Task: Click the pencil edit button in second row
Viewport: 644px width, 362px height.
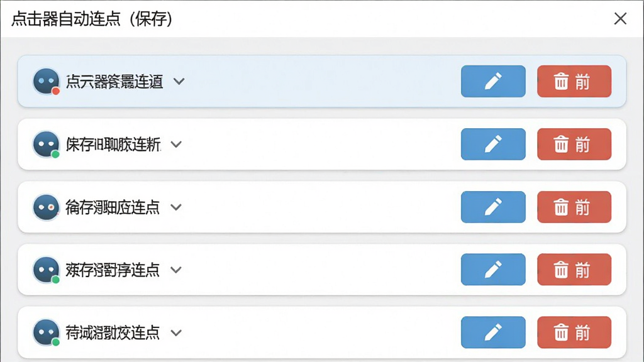Action: click(493, 144)
